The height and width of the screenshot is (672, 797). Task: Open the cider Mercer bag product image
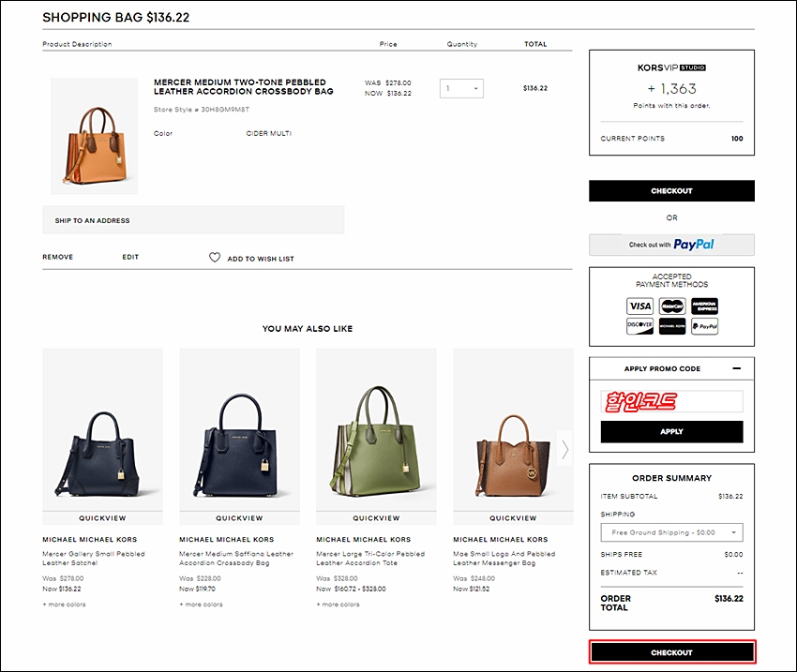pyautogui.click(x=94, y=136)
